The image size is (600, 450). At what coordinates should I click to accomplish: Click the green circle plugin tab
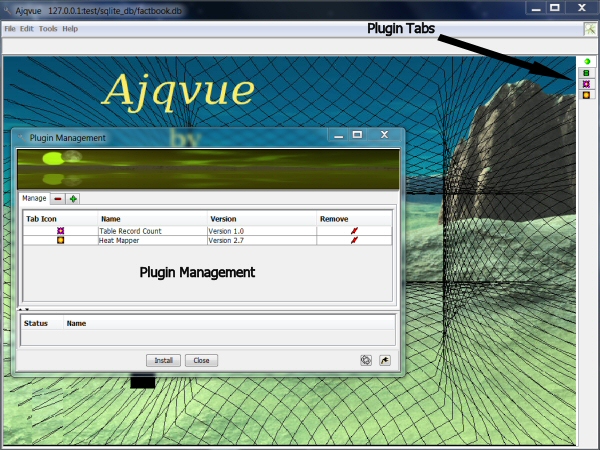[x=586, y=62]
